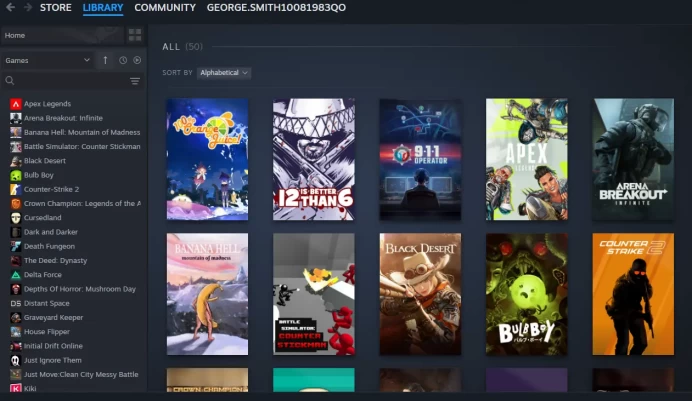The image size is (692, 401).
Task: Toggle the ready-to-play filter icon
Action: pos(137,60)
